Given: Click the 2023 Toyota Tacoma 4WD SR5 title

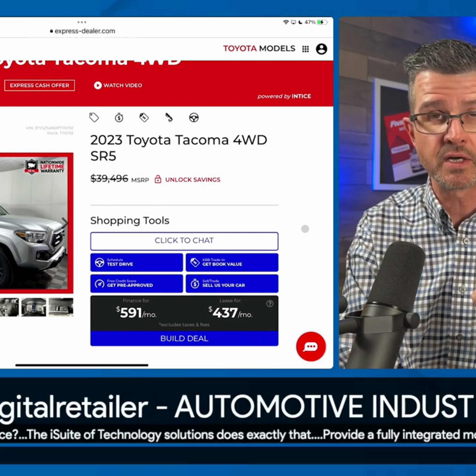Looking at the screenshot, I should (179, 148).
